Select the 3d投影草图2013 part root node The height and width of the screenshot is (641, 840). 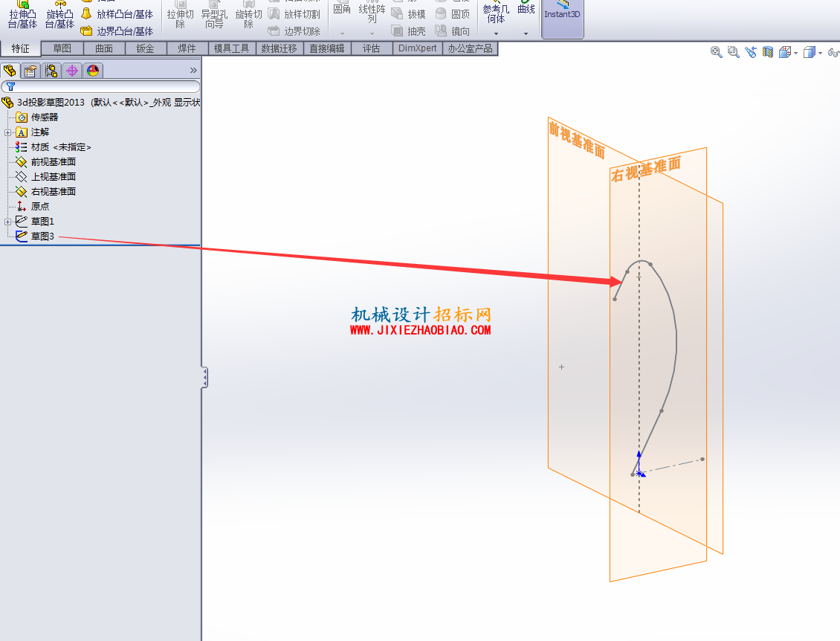click(101, 102)
